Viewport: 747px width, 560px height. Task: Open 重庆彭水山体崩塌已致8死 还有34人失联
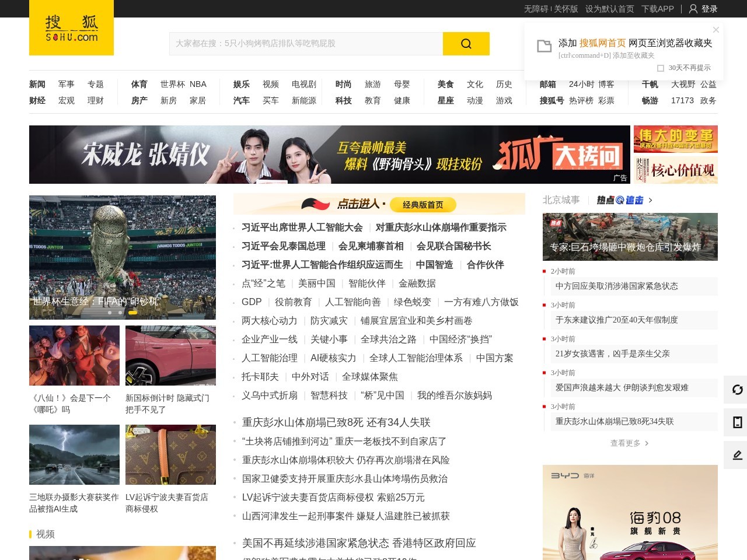[x=336, y=422]
